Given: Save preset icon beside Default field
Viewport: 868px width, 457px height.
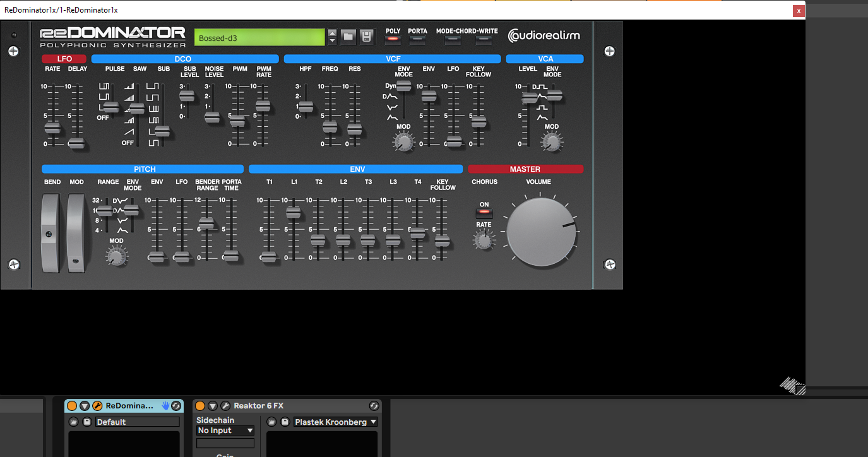Looking at the screenshot, I should 87,422.
